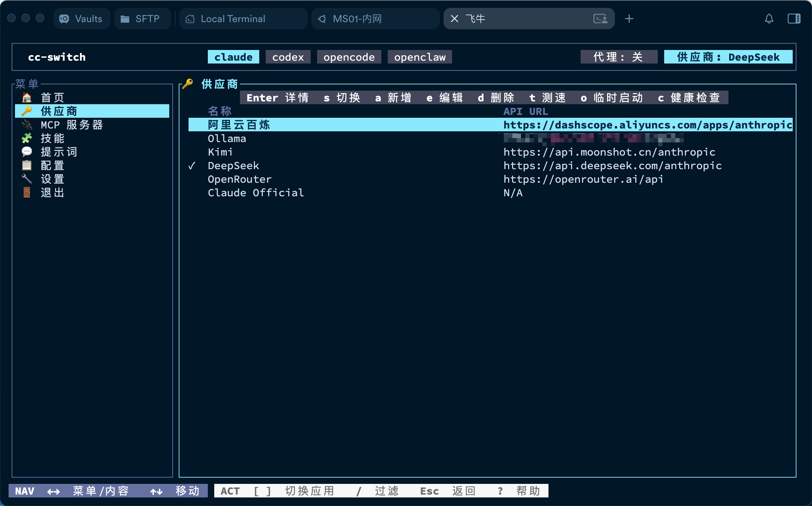Select 供应商 in the menu

point(92,111)
